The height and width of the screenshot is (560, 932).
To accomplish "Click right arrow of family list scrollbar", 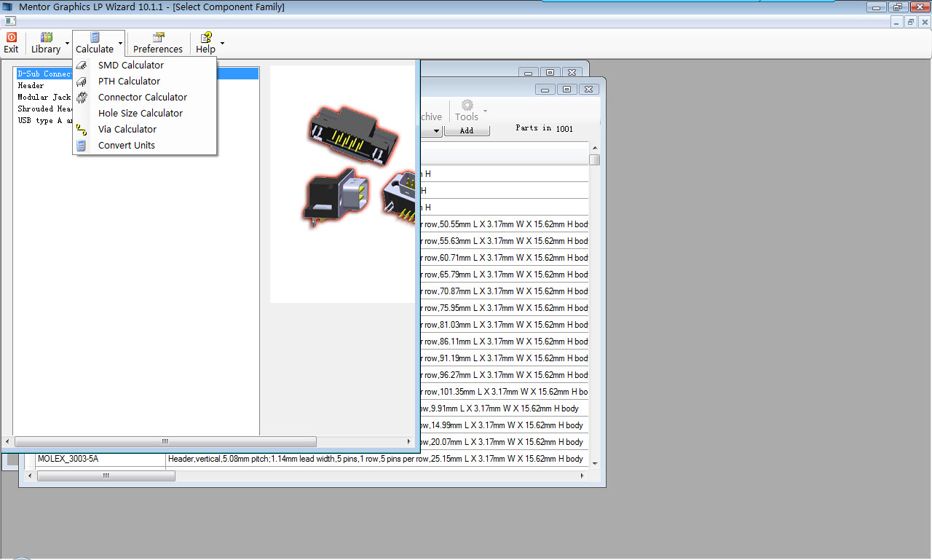I will (409, 441).
